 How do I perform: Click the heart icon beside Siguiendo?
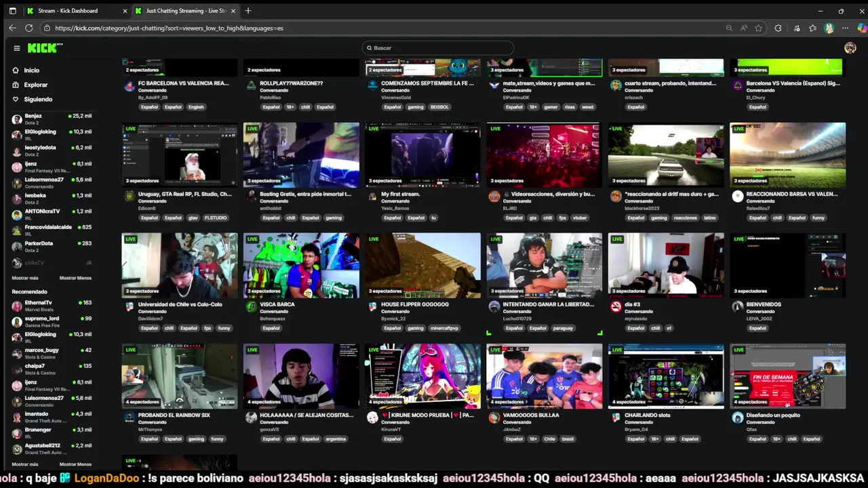tap(16, 99)
